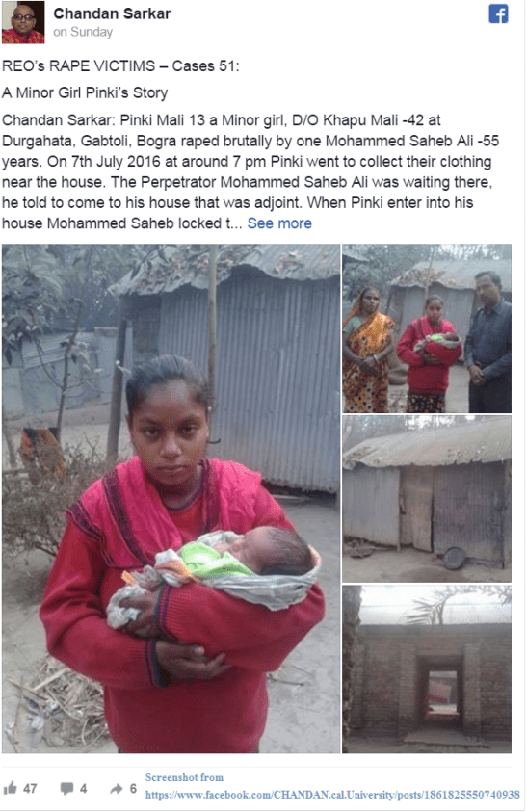Click the thumbs-up like icon
The image size is (527, 812).
pos(10,788)
